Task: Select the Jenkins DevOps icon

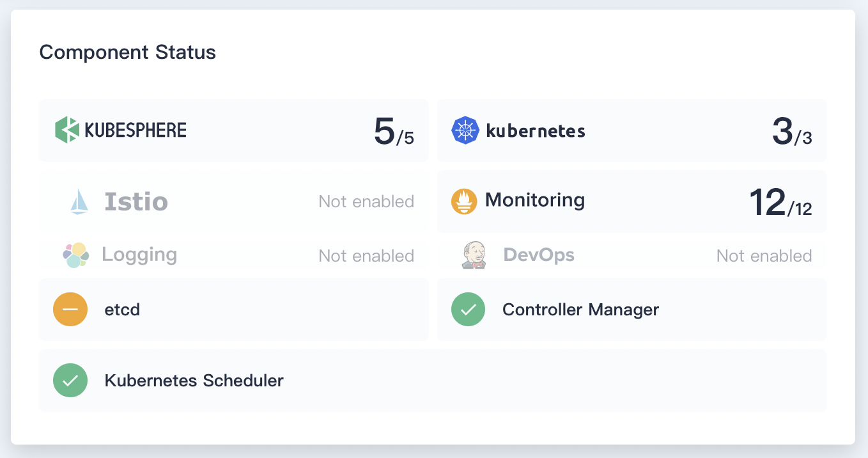Action: 474,255
